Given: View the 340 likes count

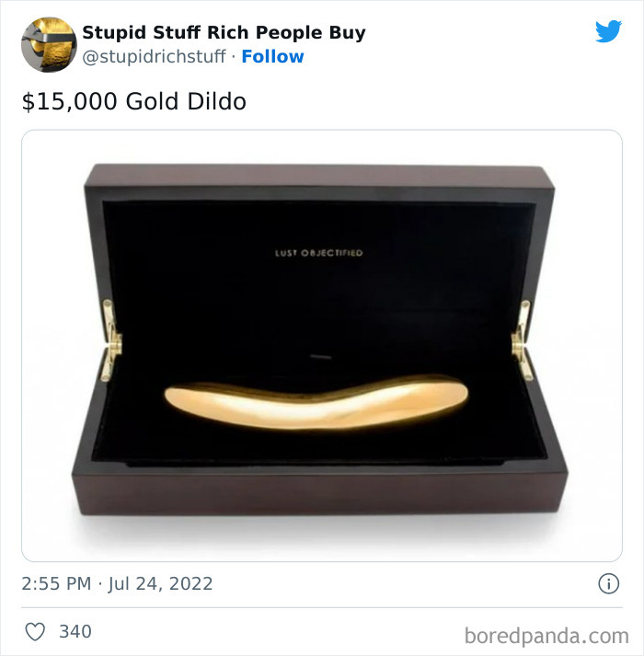Looking at the screenshot, I should tap(75, 632).
